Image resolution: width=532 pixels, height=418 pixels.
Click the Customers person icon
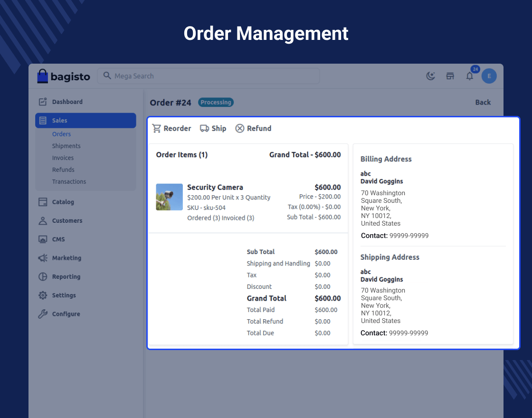[43, 220]
